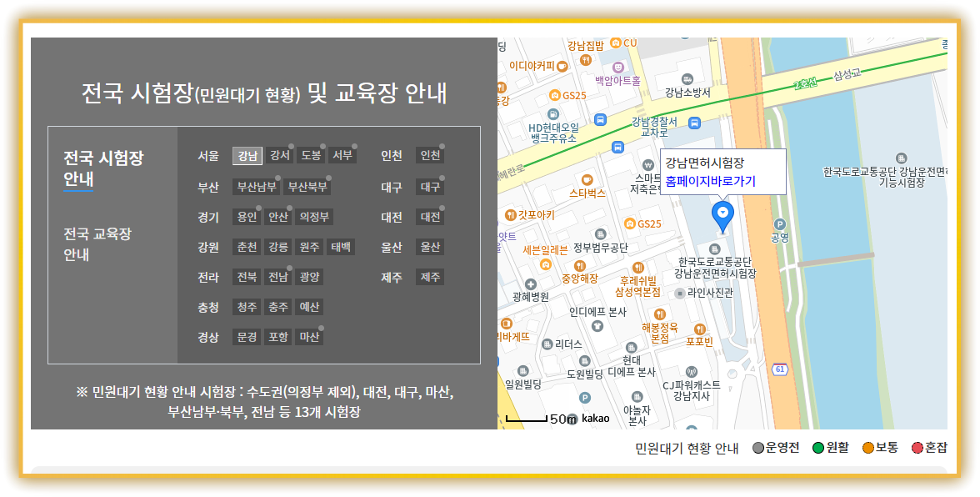Click the blue location pin marker
The height and width of the screenshot is (497, 980).
click(x=723, y=218)
